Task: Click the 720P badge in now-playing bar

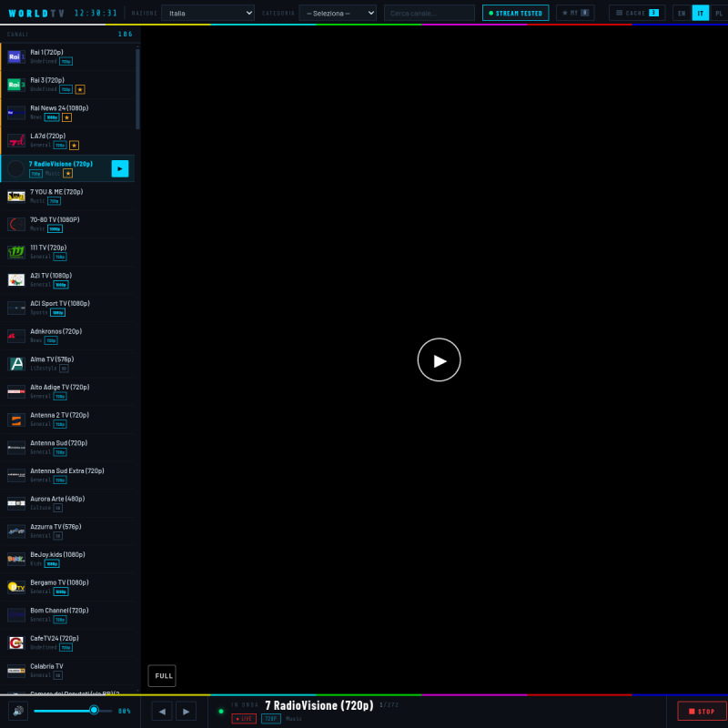Action: (271, 719)
